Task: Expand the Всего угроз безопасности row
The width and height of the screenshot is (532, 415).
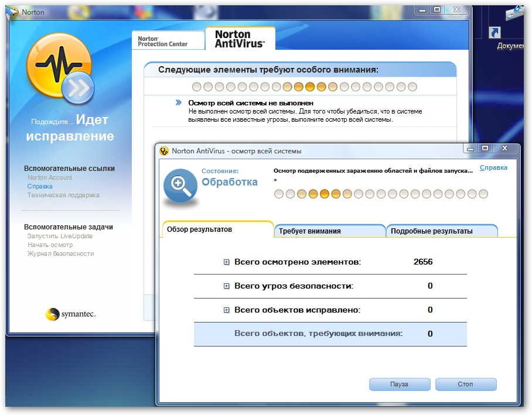Action: pos(226,286)
